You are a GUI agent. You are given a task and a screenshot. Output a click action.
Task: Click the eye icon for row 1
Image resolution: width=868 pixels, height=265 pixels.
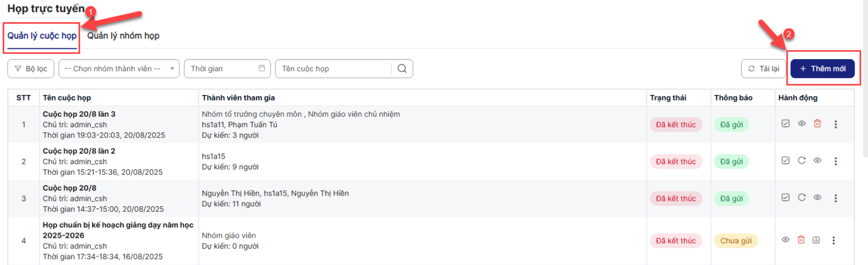(801, 124)
